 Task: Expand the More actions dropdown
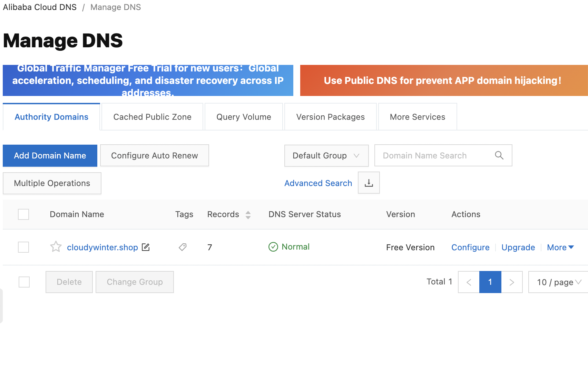(560, 248)
